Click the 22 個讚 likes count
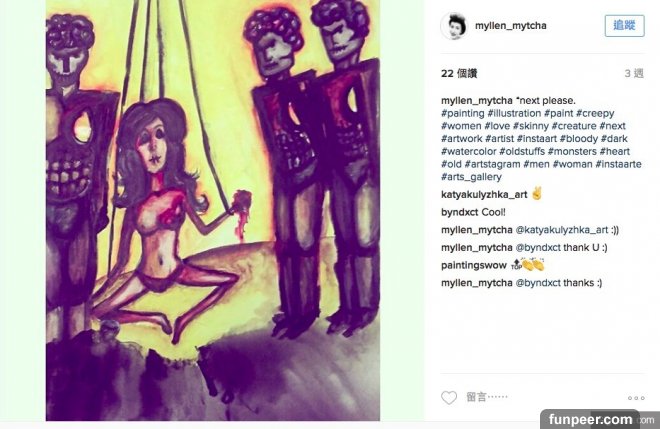The height and width of the screenshot is (429, 660). [x=459, y=74]
